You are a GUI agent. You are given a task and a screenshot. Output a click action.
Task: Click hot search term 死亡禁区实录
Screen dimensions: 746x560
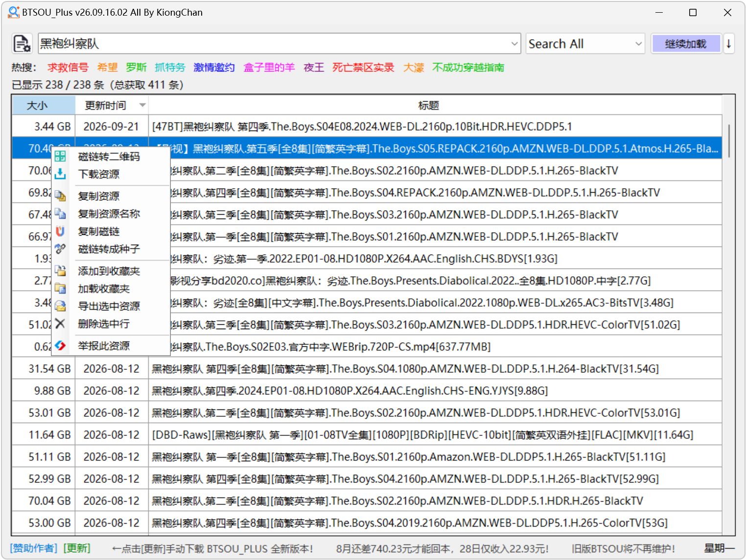tap(363, 67)
